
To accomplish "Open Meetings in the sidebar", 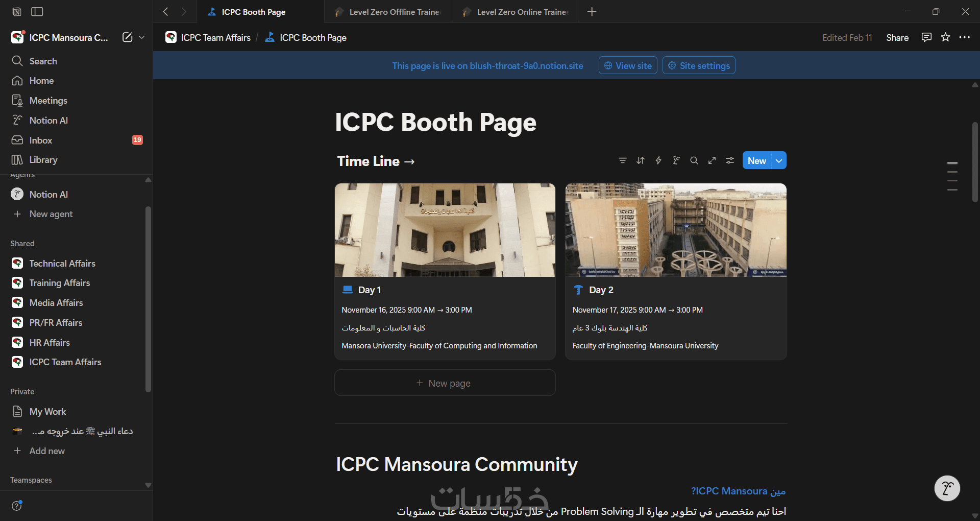I will click(77, 101).
